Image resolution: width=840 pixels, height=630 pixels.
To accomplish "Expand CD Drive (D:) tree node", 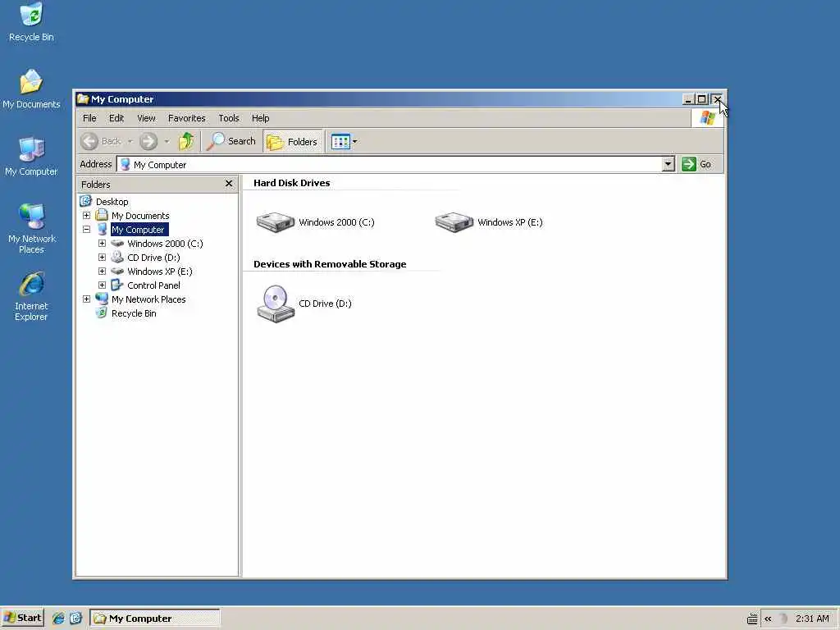I will [x=102, y=257].
